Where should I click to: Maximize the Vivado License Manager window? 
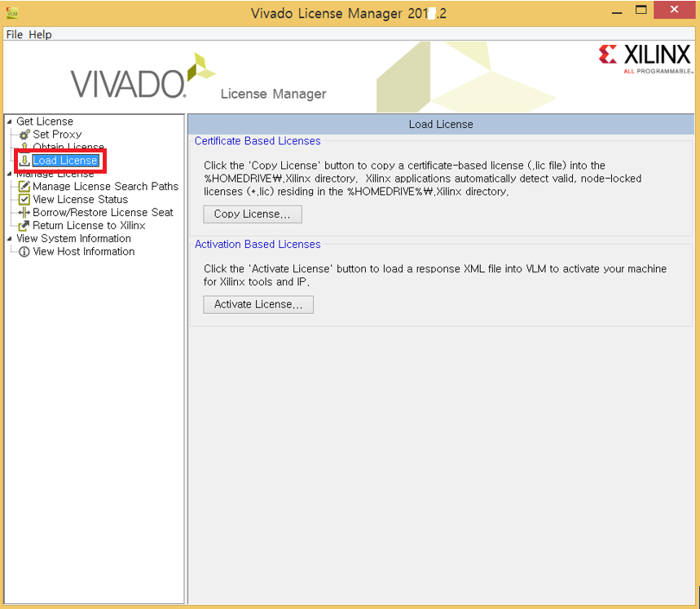[641, 11]
